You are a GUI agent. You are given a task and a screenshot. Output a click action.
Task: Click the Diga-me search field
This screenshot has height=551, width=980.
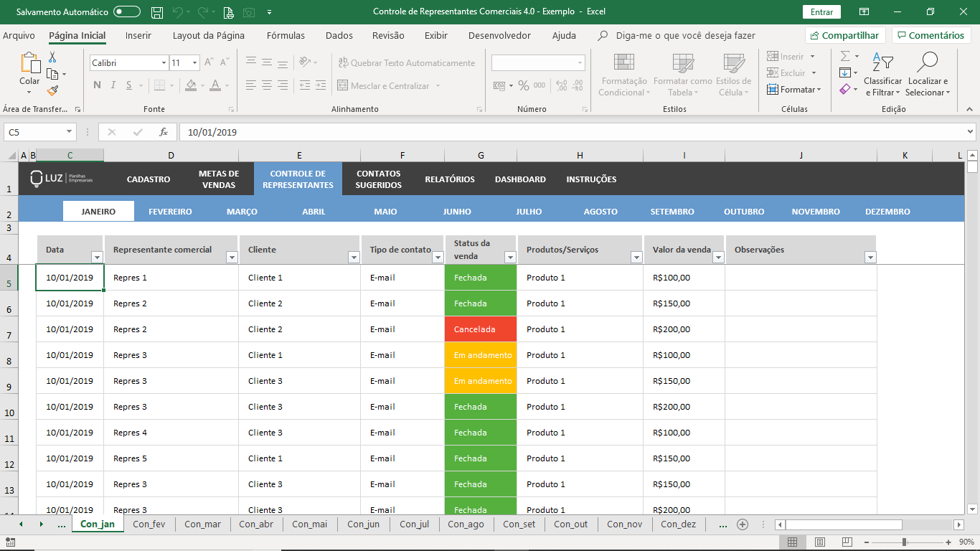[x=686, y=35]
